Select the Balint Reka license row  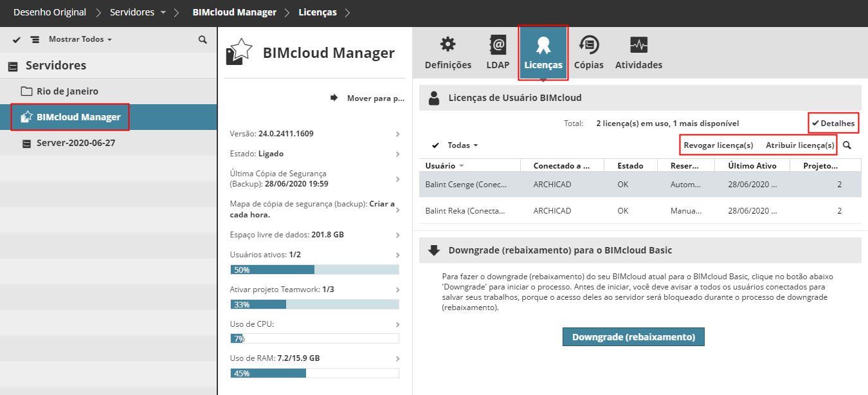[640, 211]
